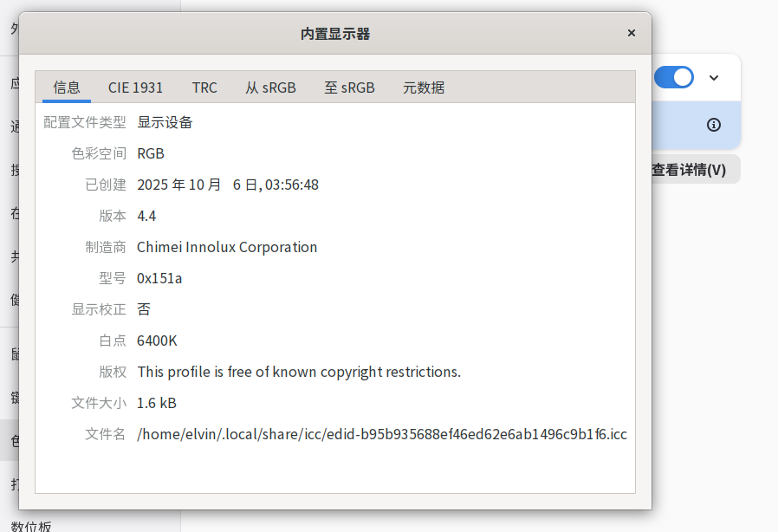Click the file path ending in .icc

click(x=382, y=434)
